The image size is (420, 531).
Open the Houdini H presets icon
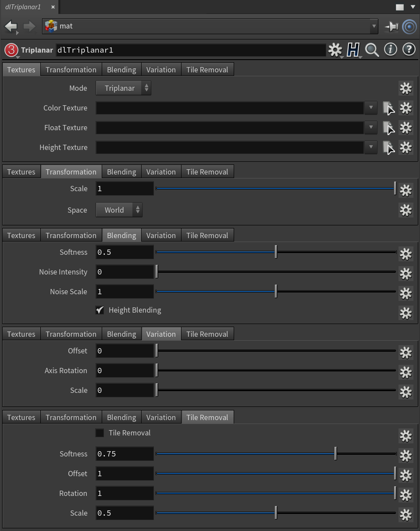tap(353, 50)
